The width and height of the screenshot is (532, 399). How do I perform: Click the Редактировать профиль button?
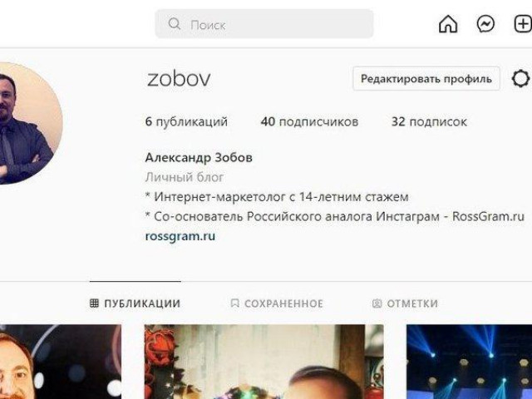(426, 79)
